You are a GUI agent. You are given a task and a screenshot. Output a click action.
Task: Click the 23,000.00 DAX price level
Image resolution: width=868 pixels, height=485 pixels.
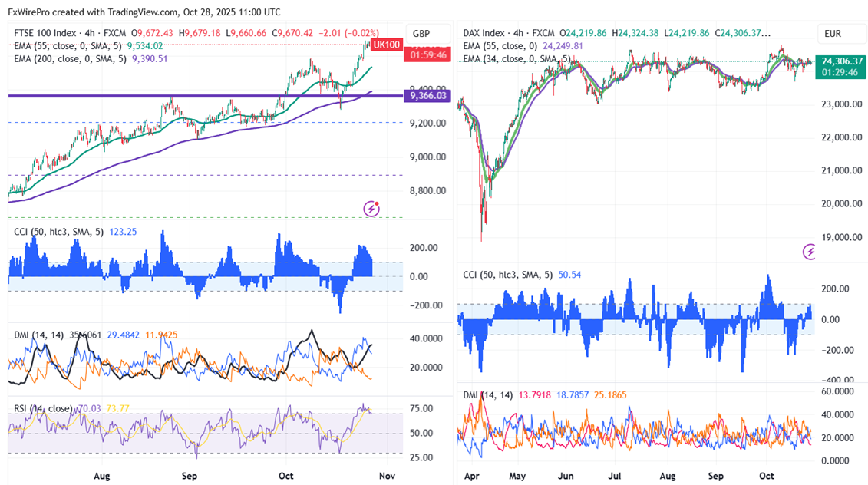coord(841,104)
